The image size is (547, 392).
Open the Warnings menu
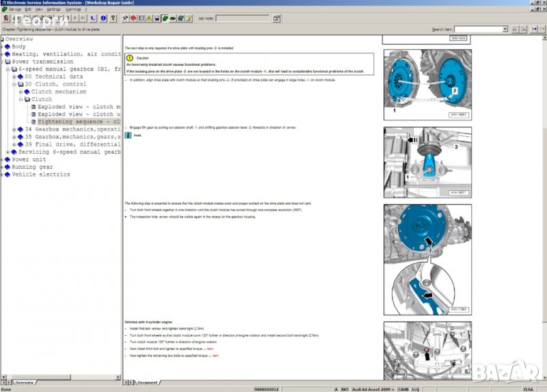(x=72, y=10)
